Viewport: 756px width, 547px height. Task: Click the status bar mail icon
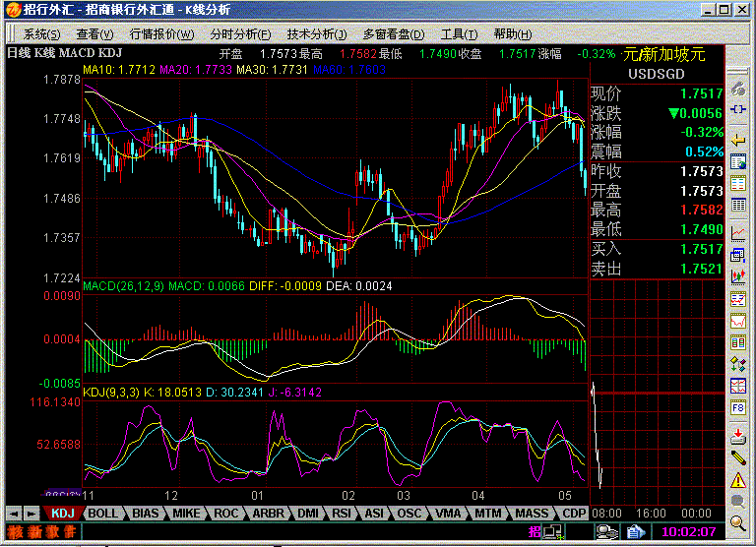[x=636, y=532]
